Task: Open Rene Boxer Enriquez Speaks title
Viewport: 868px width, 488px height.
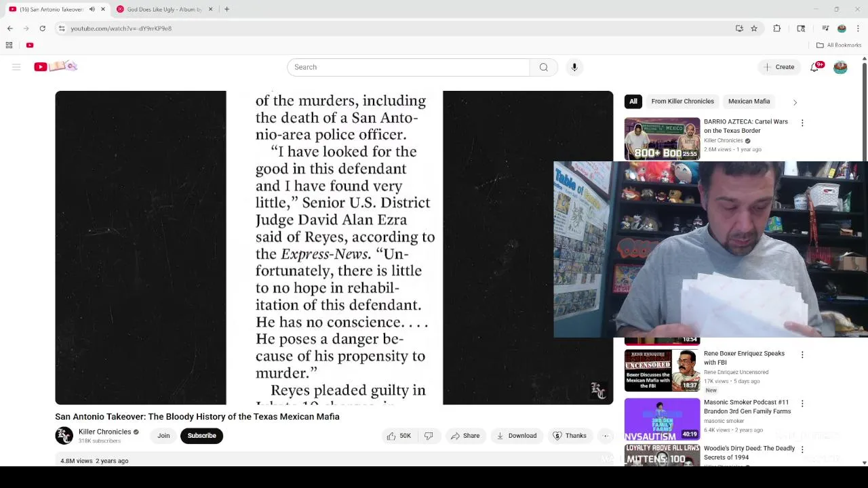Action: 744,358
